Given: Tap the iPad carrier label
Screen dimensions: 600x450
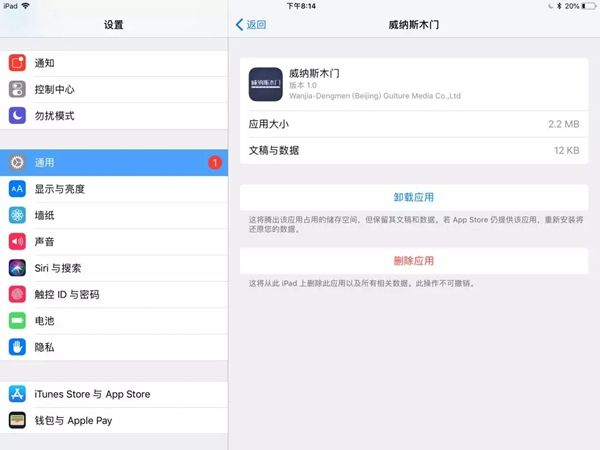Looking at the screenshot, I should point(10,6).
